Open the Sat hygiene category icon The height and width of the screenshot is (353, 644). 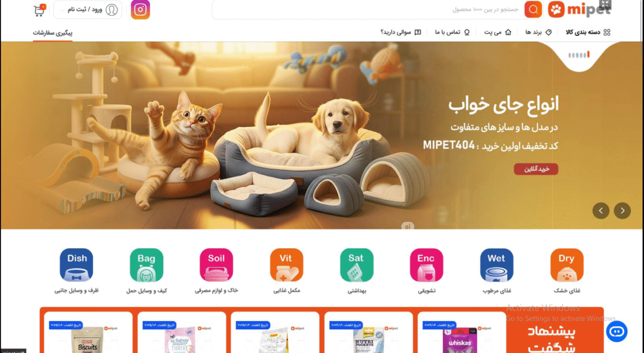click(x=356, y=265)
